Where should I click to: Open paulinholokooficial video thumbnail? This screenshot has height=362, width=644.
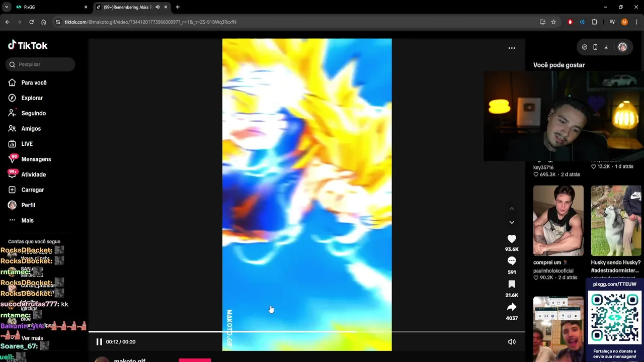click(558, 221)
